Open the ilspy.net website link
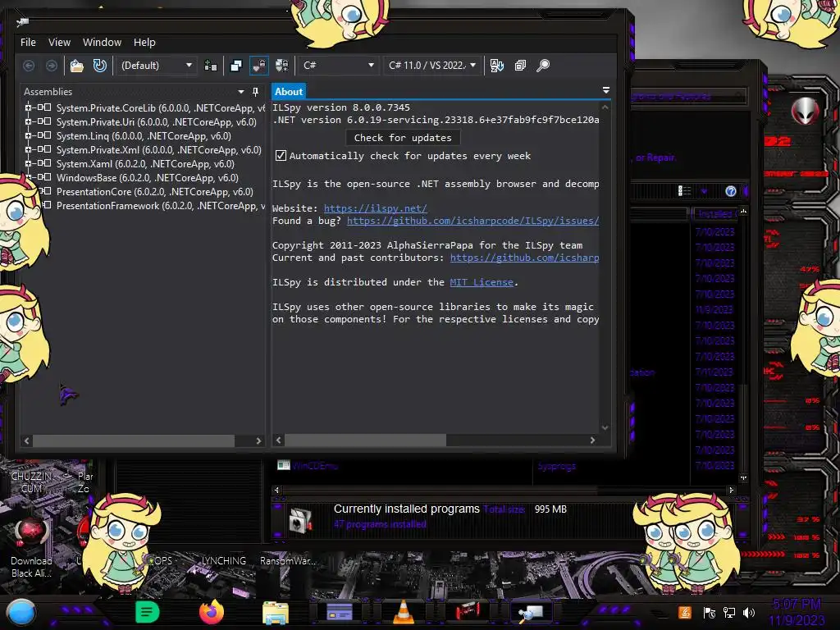The height and width of the screenshot is (630, 840). (375, 208)
